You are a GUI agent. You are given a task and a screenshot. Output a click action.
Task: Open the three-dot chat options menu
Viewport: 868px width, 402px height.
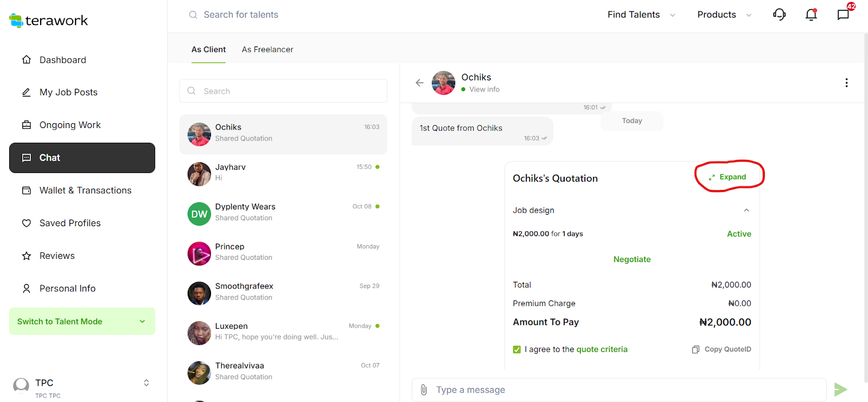pos(846,83)
